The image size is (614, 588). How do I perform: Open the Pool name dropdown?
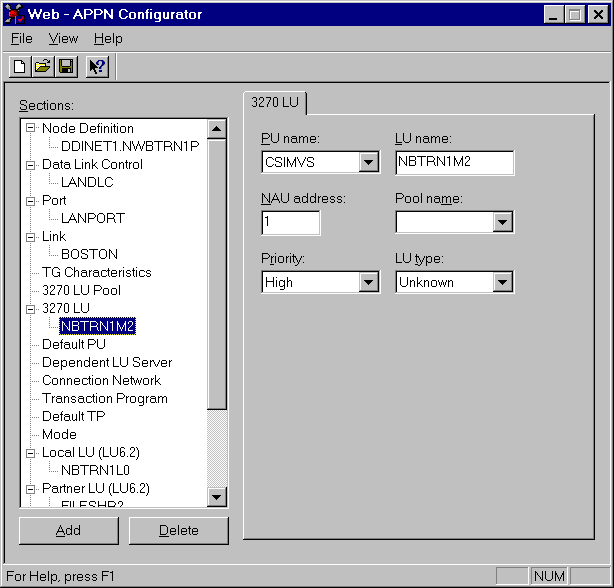[x=503, y=222]
